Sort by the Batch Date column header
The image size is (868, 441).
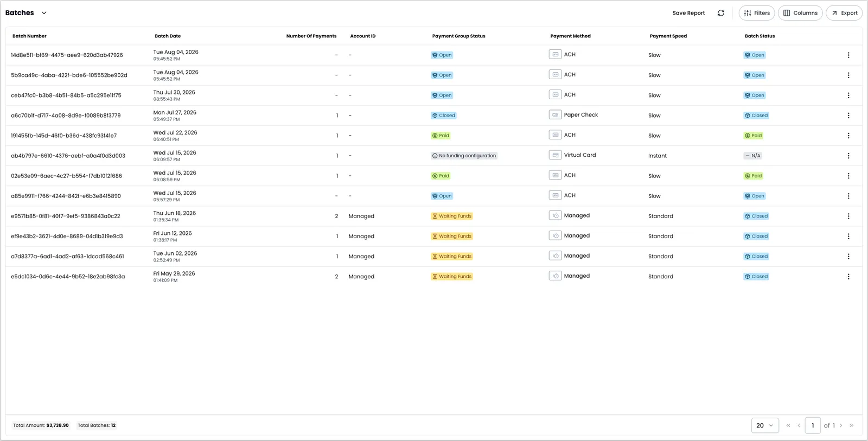pyautogui.click(x=168, y=36)
